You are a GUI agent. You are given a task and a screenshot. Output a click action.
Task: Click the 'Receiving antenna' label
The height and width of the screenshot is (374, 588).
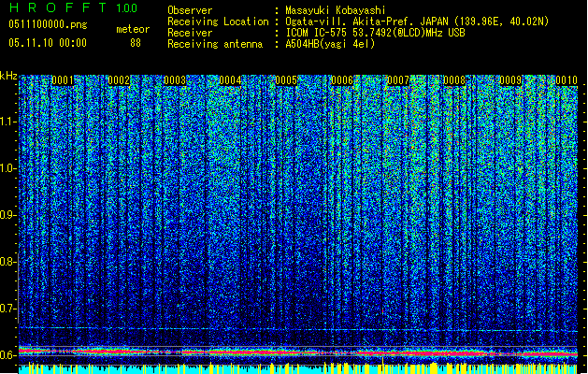(215, 44)
